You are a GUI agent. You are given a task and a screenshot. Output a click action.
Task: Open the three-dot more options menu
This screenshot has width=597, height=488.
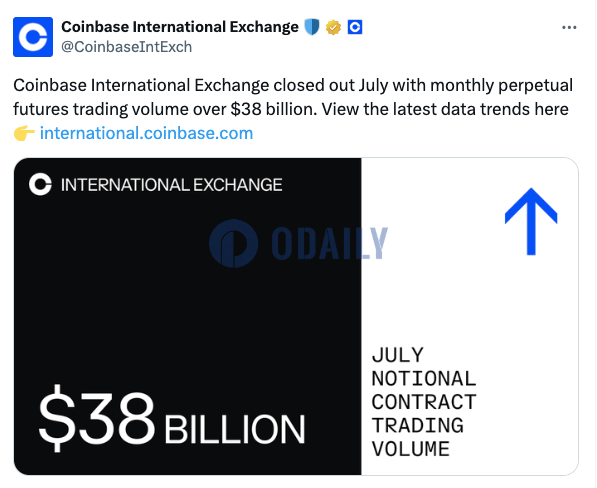pyautogui.click(x=569, y=27)
